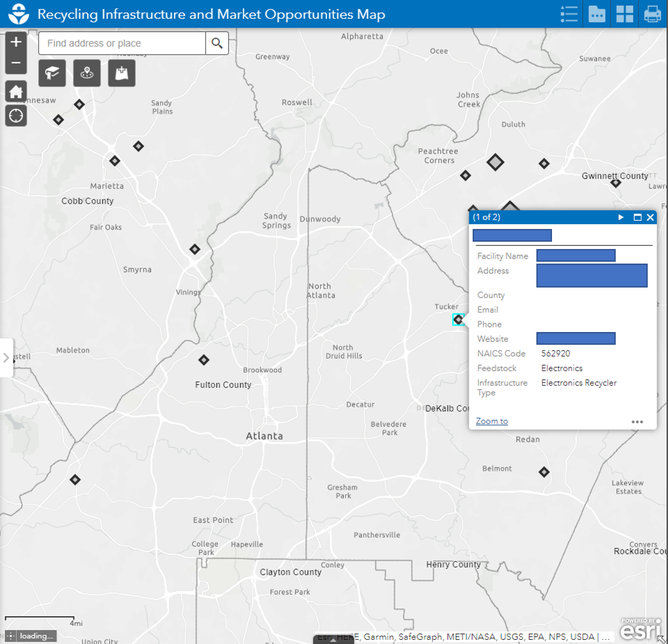Focus the Find address or place field
This screenshot has width=668, height=644.
[122, 43]
